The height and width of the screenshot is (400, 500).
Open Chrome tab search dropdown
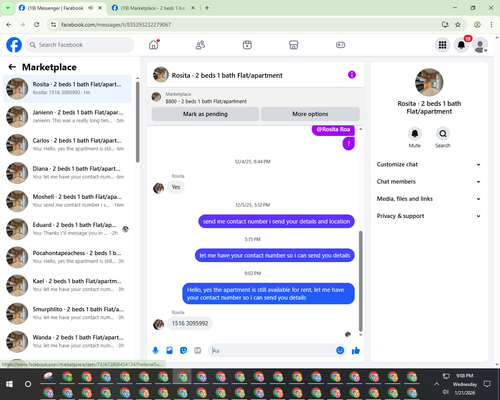7,8
